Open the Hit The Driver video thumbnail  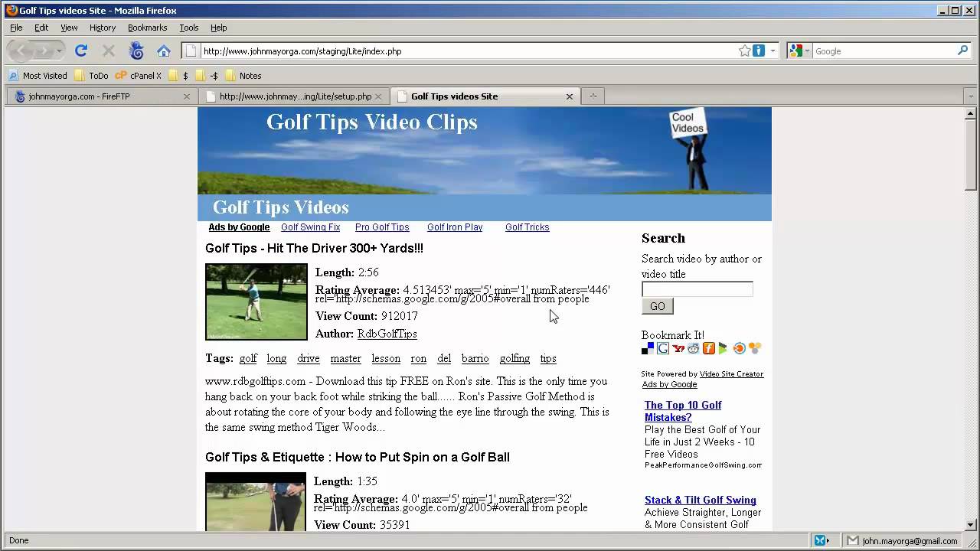pos(256,302)
